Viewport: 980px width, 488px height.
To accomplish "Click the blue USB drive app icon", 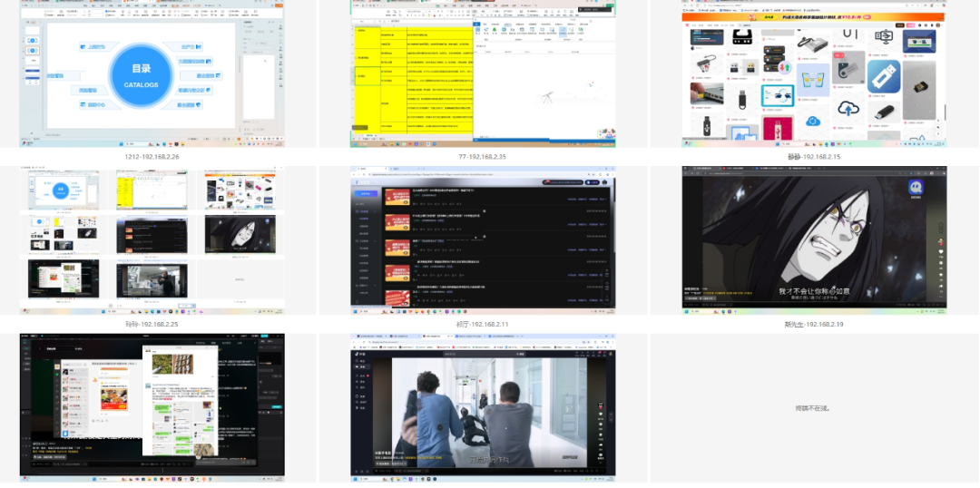I will tap(882, 76).
